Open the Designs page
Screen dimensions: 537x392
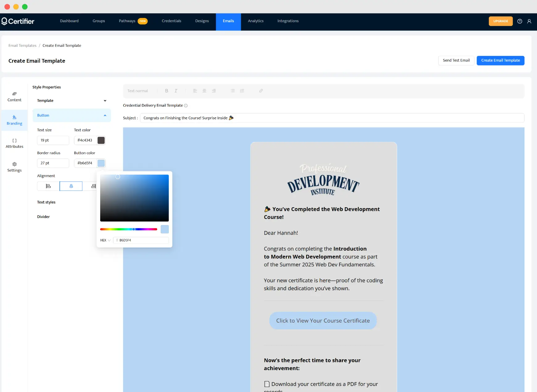(202, 21)
